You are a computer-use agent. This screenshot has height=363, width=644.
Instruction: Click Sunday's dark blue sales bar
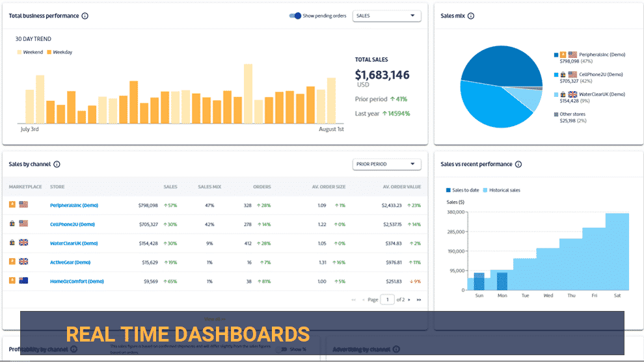pos(479,281)
